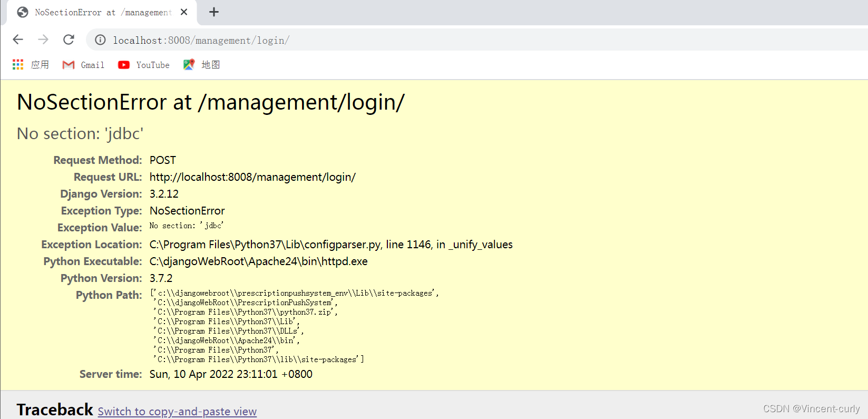Click the NoSectionError at /management/login/ heading
This screenshot has height=419, width=868.
pos(211,102)
